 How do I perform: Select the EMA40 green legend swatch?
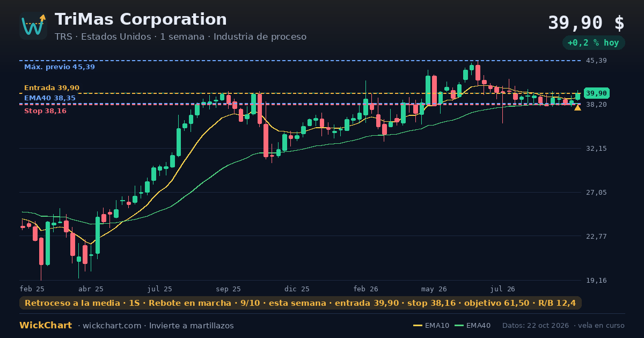pyautogui.click(x=459, y=326)
